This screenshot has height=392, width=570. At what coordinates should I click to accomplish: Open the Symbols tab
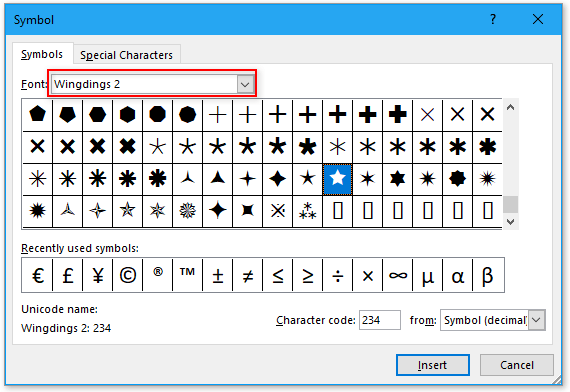[x=42, y=54]
